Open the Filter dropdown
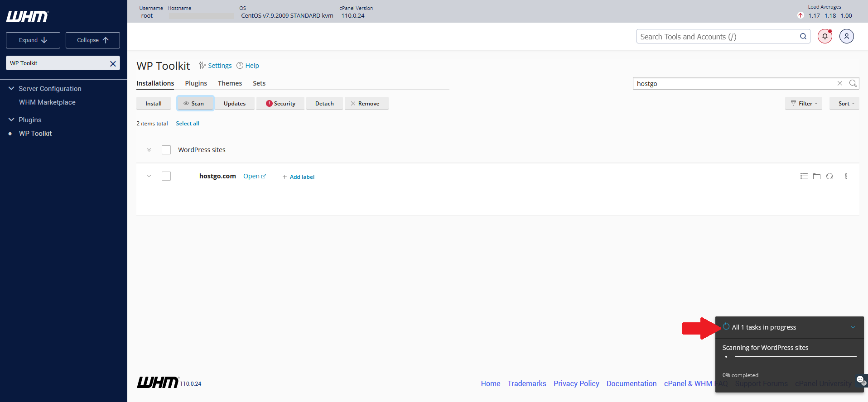The height and width of the screenshot is (402, 868). click(804, 103)
